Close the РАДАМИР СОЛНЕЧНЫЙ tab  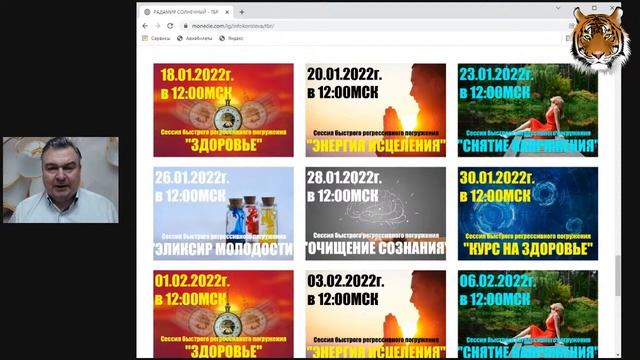(x=227, y=12)
